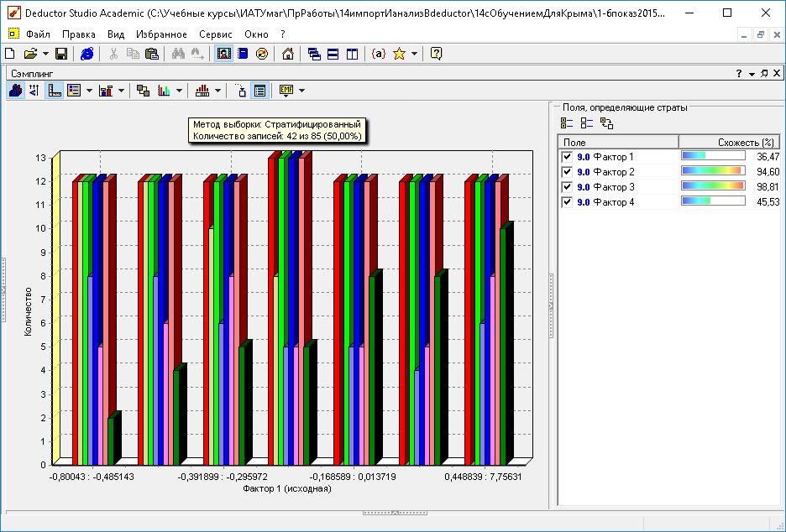Click the round yellow refresh-arrows icon
Viewport: 786px width, 532px height.
click(262, 54)
